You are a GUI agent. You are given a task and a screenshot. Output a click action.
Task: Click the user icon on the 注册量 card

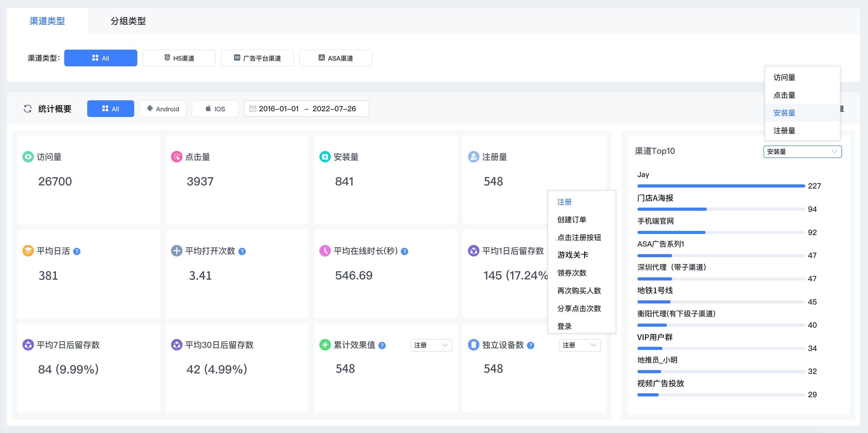pos(473,156)
